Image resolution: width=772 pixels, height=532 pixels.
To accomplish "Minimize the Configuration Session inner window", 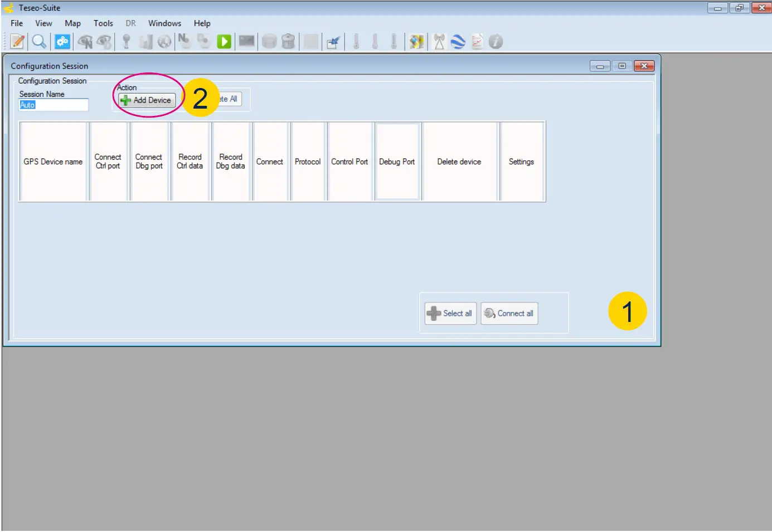I will click(x=600, y=66).
